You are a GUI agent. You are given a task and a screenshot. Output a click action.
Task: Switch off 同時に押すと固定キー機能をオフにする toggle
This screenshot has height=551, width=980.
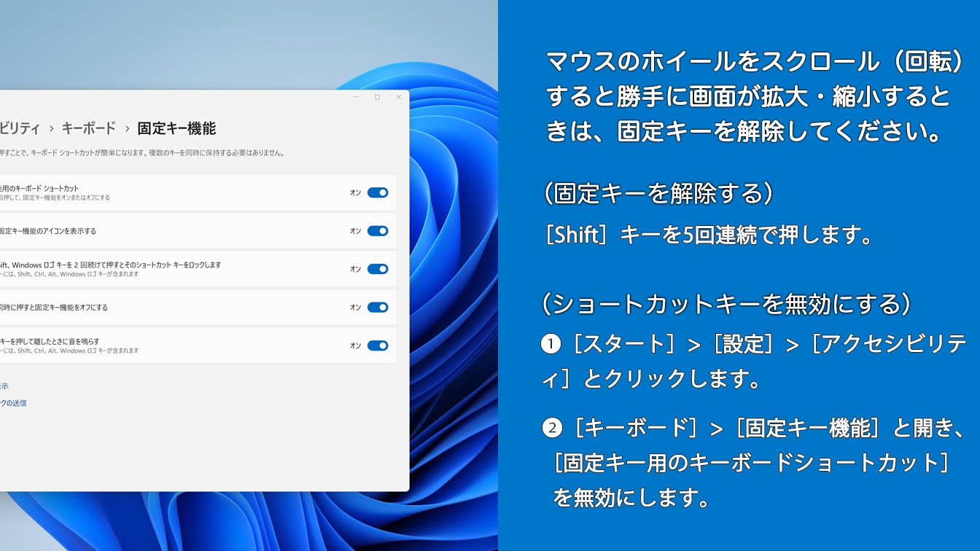click(x=377, y=308)
